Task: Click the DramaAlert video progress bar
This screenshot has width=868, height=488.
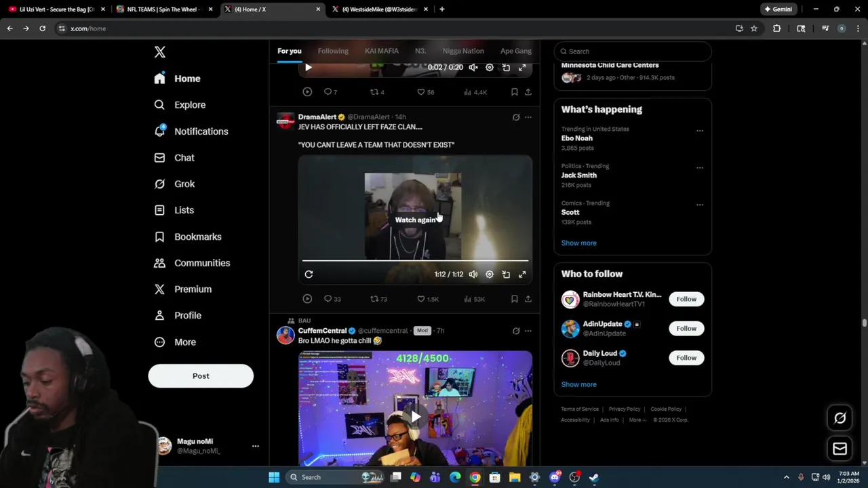Action: [x=415, y=260]
